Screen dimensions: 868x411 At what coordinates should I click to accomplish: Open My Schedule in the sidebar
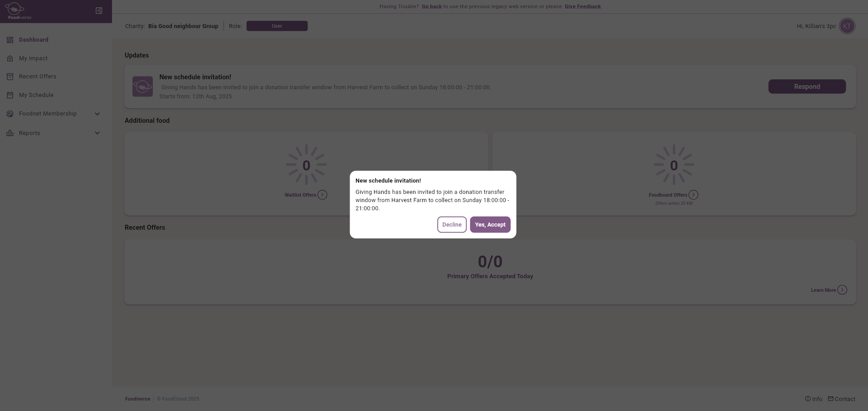pyautogui.click(x=36, y=95)
